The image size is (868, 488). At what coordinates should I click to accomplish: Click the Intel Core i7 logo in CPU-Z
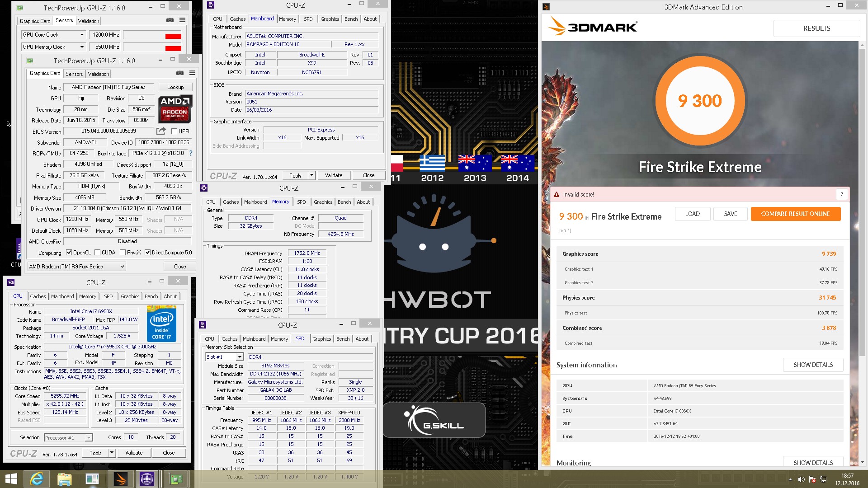pyautogui.click(x=161, y=324)
